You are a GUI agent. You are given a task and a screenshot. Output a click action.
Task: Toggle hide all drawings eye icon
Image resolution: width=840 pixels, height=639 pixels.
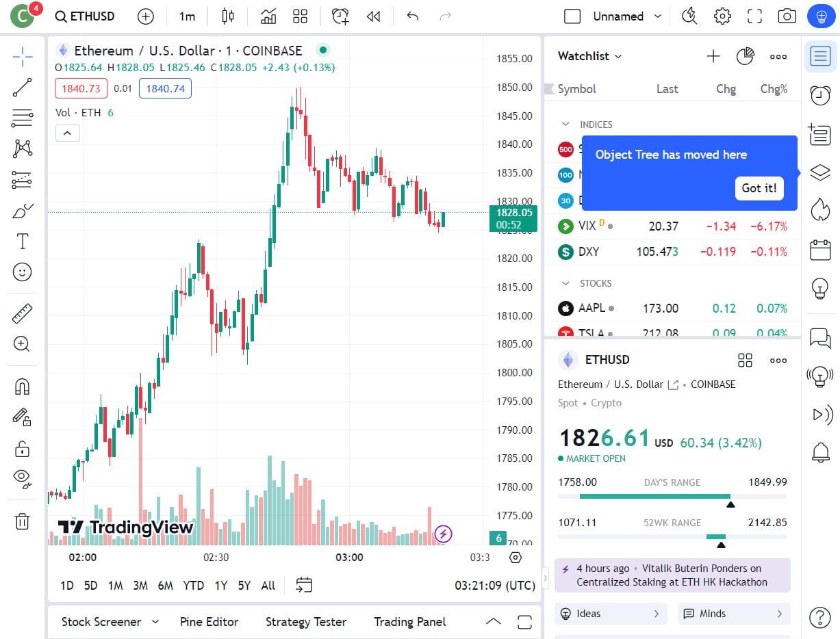[22, 478]
